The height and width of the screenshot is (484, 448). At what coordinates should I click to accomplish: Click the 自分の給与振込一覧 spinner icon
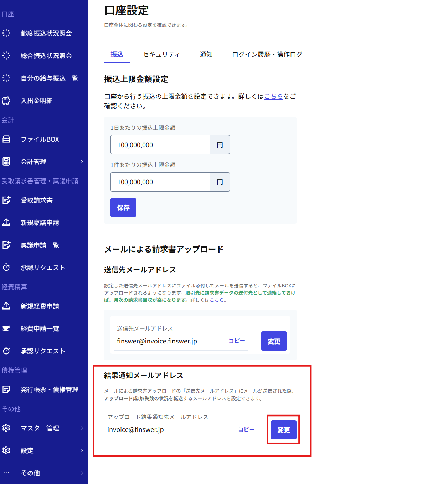point(6,78)
